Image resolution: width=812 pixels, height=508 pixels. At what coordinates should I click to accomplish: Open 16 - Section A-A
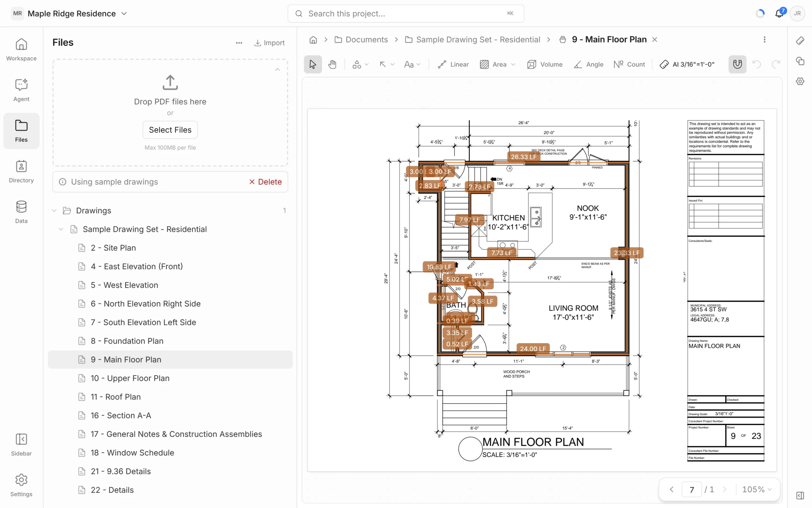tap(170, 416)
